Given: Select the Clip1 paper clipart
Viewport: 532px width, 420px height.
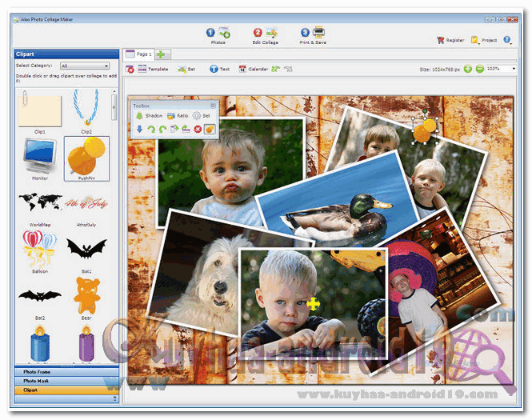Looking at the screenshot, I should (40, 110).
